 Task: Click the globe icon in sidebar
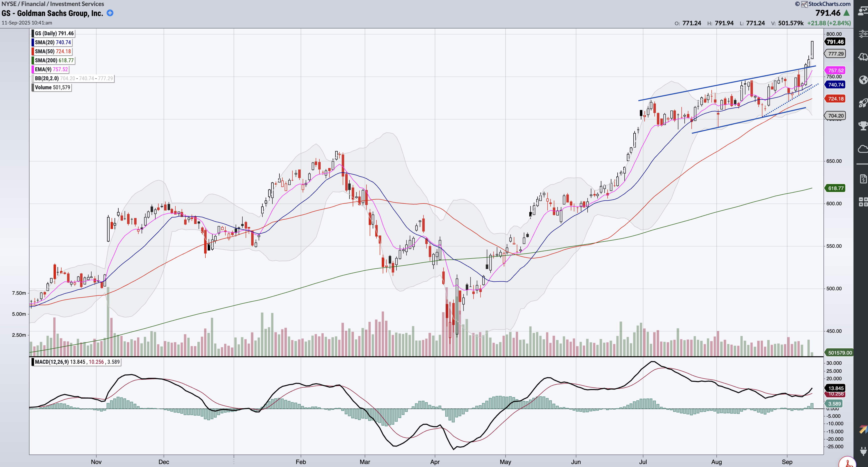click(x=863, y=80)
